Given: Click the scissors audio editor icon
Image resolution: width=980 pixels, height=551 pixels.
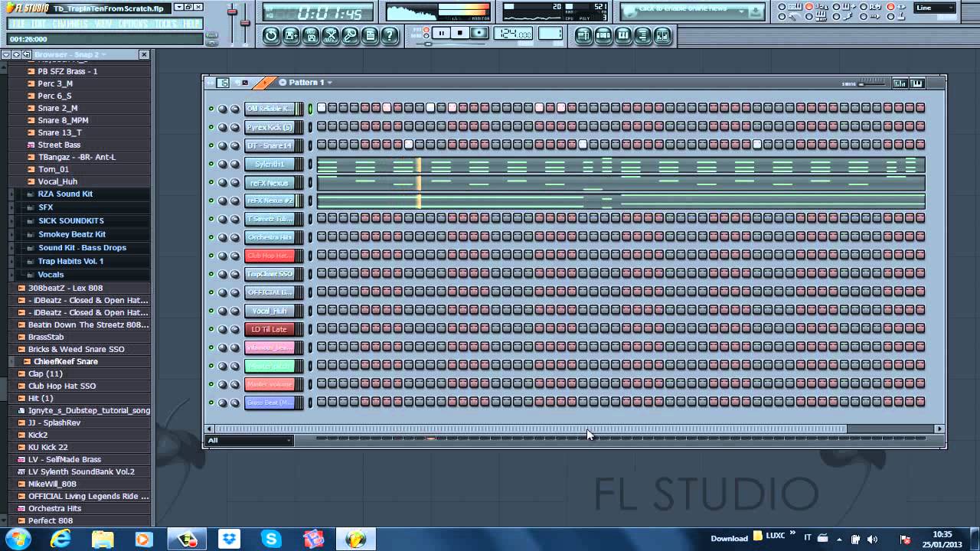Looking at the screenshot, I should pyautogui.click(x=331, y=35).
